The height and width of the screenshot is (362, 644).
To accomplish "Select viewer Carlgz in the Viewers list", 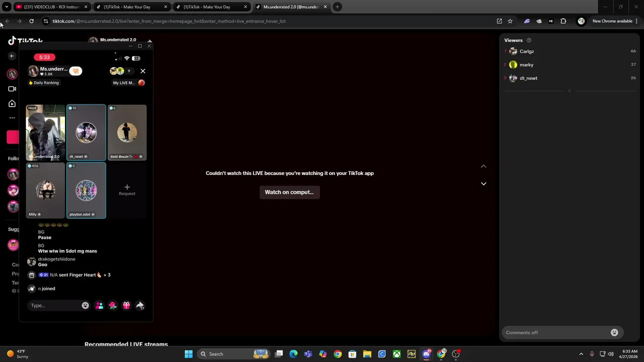I will 570,51.
